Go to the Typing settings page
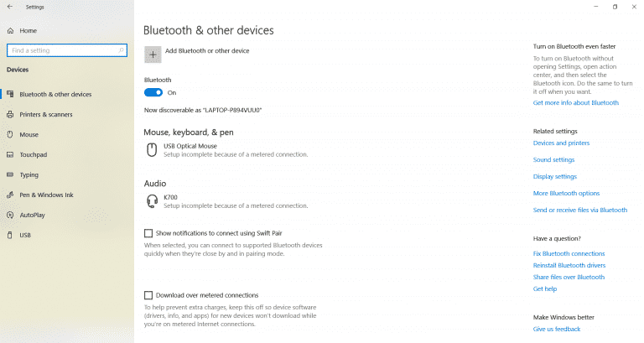This screenshot has height=343, width=644. tap(29, 174)
